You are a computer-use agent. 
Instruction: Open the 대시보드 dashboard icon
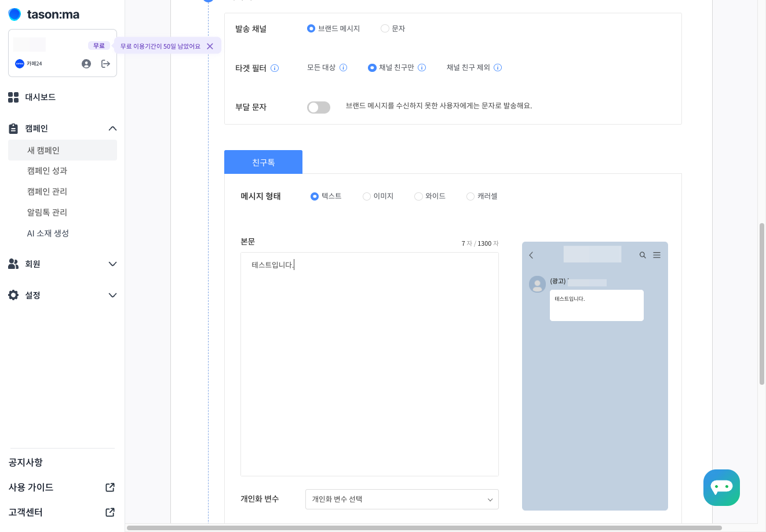[x=13, y=97]
